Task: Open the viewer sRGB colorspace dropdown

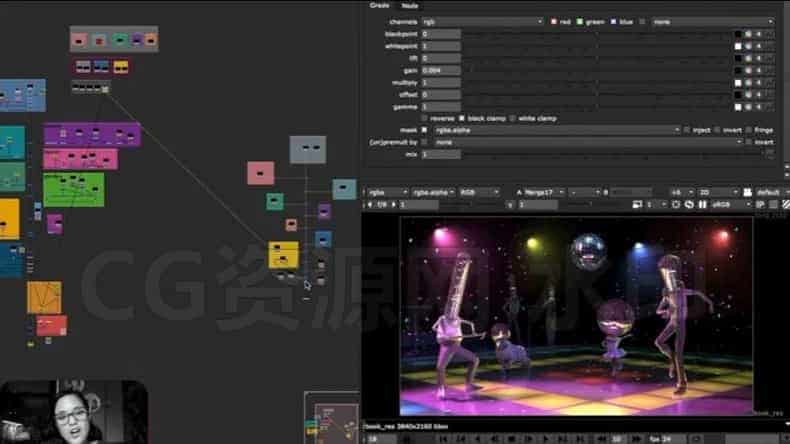Action: point(731,205)
